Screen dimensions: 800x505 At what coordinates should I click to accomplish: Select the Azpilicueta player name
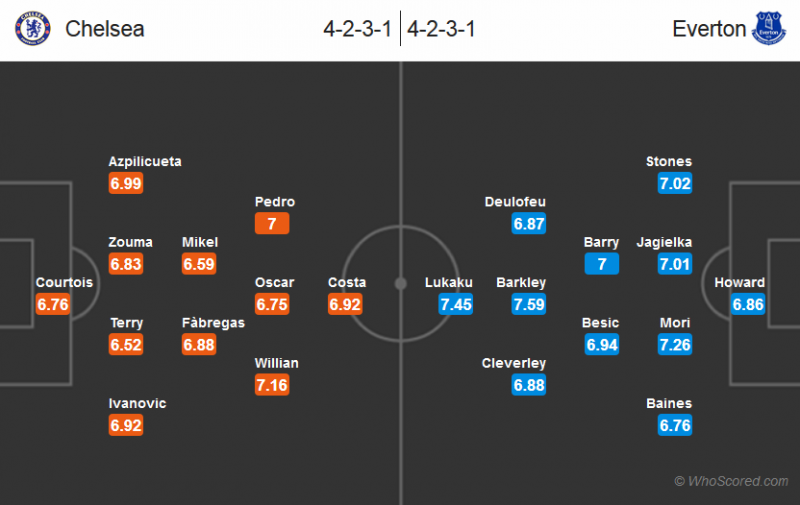[x=146, y=162]
